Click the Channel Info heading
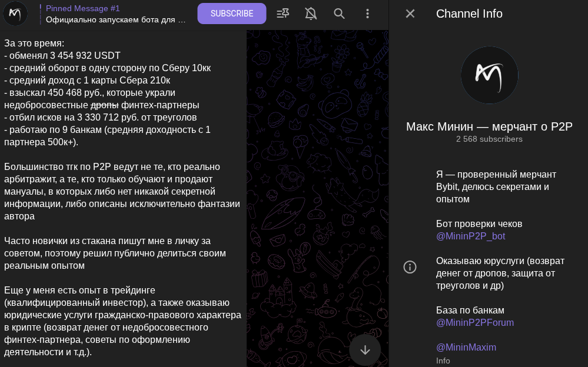 point(469,14)
